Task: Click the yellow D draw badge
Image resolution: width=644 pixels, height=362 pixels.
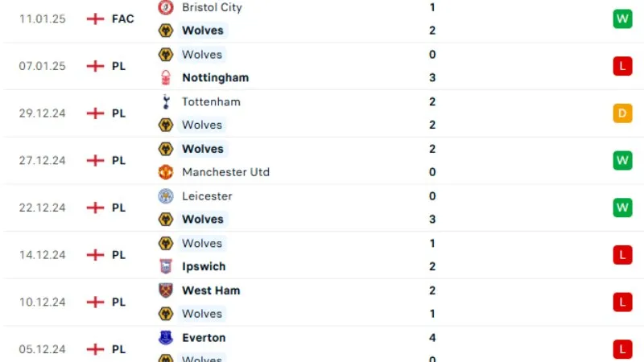Action: [x=622, y=113]
